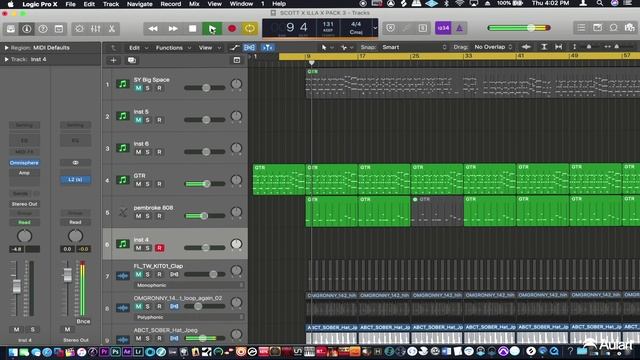Open the Library panel icon
The width and height of the screenshot is (640, 360).
pyautogui.click(x=11, y=29)
